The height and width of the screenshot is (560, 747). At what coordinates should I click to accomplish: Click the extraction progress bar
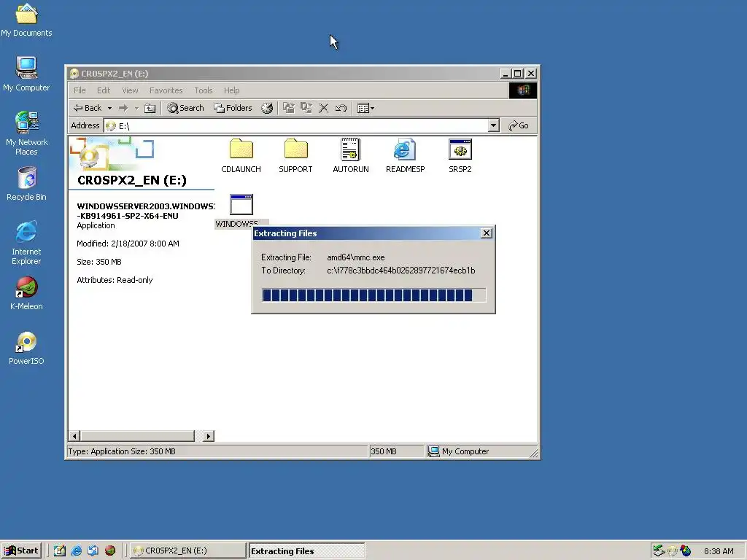point(374,295)
